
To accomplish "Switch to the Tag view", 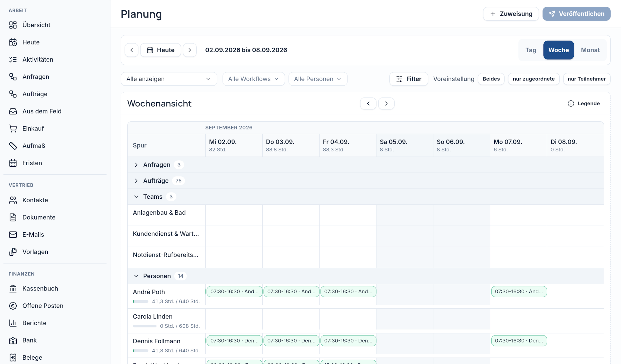I will pyautogui.click(x=531, y=50).
